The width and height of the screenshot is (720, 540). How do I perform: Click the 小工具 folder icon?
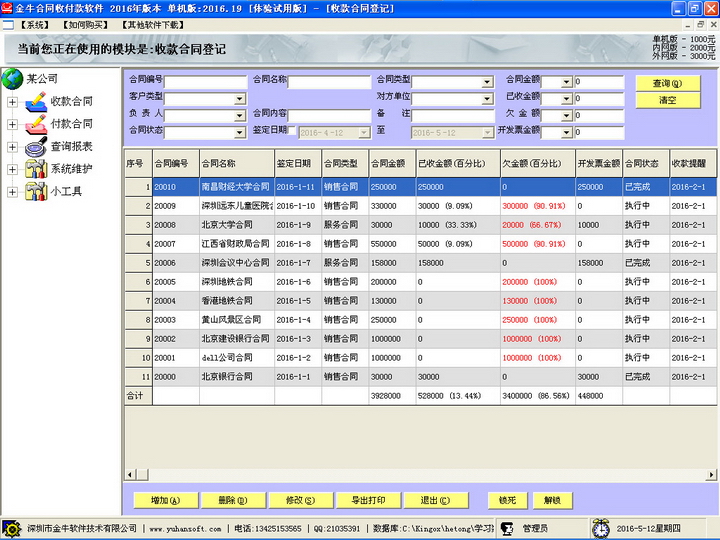36,191
